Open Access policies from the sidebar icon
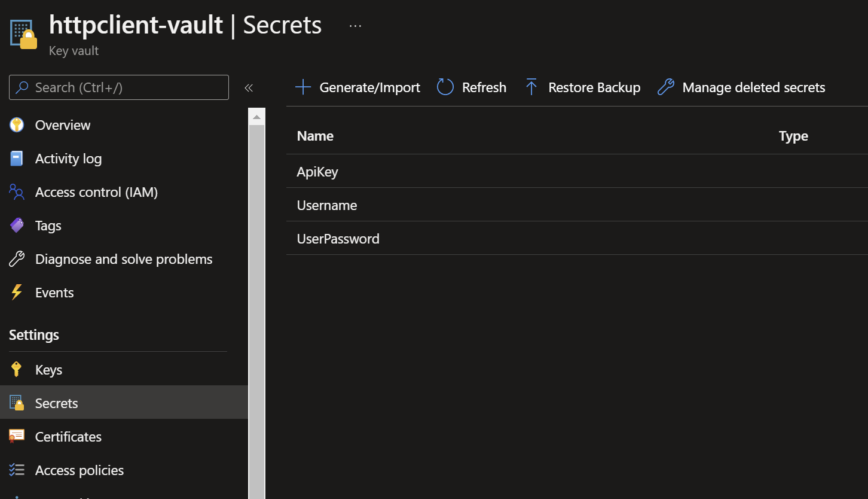This screenshot has height=499, width=868. tap(17, 470)
